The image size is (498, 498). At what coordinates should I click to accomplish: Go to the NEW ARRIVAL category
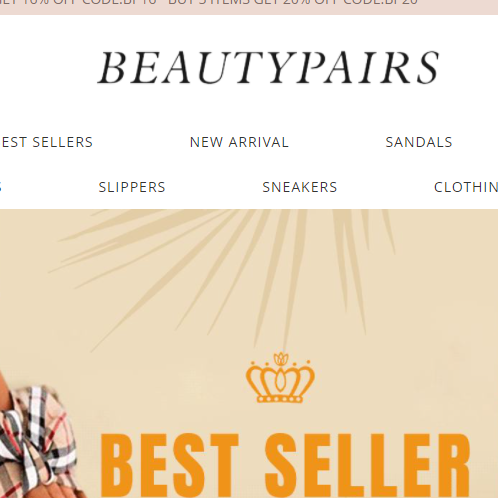coord(239,142)
